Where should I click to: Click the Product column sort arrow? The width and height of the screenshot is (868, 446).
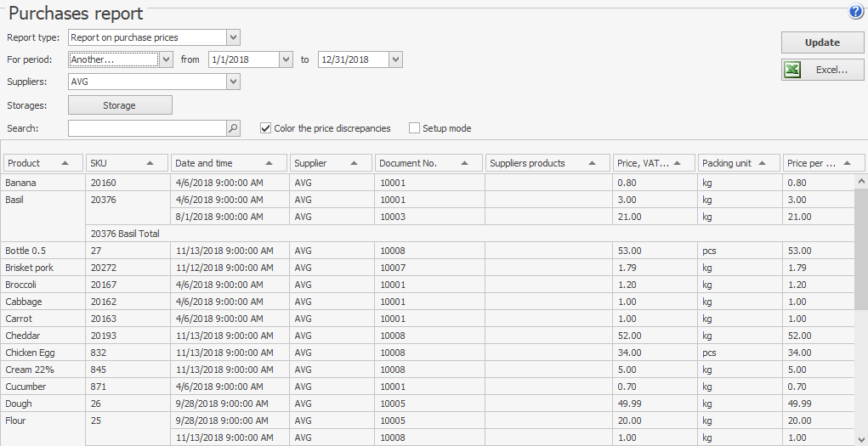(x=65, y=163)
